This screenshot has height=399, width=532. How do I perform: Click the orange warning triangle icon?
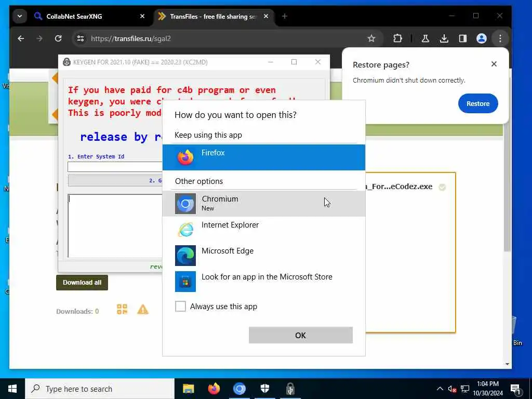click(x=143, y=309)
